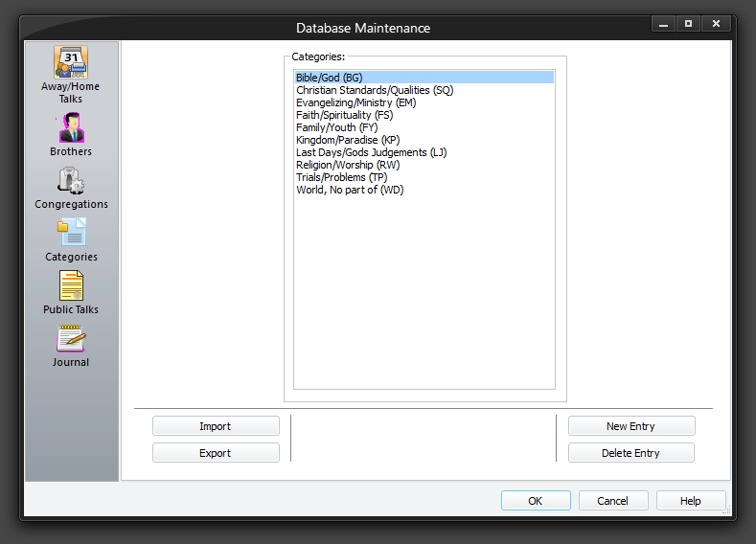Click the Import button

tap(216, 426)
